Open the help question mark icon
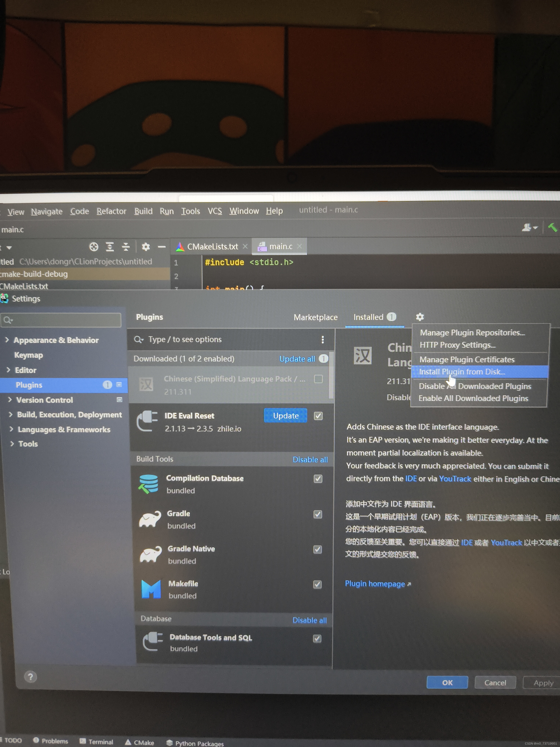 point(30,676)
